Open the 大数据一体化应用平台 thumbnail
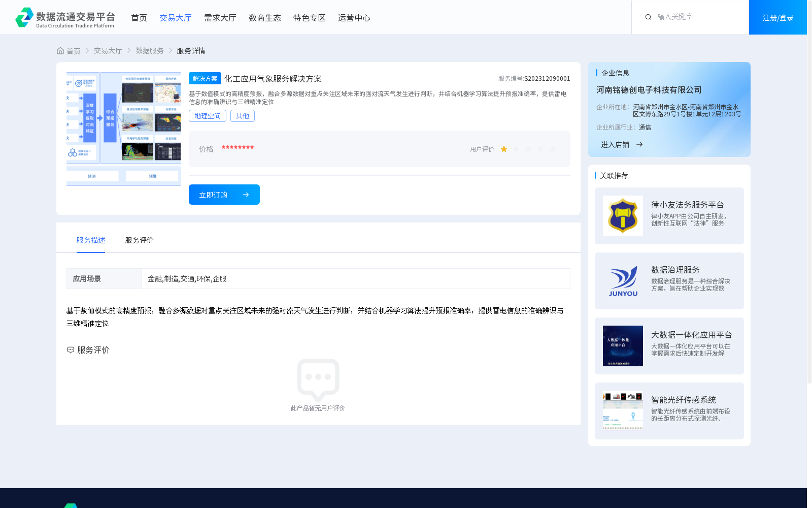The height and width of the screenshot is (508, 812). point(623,346)
